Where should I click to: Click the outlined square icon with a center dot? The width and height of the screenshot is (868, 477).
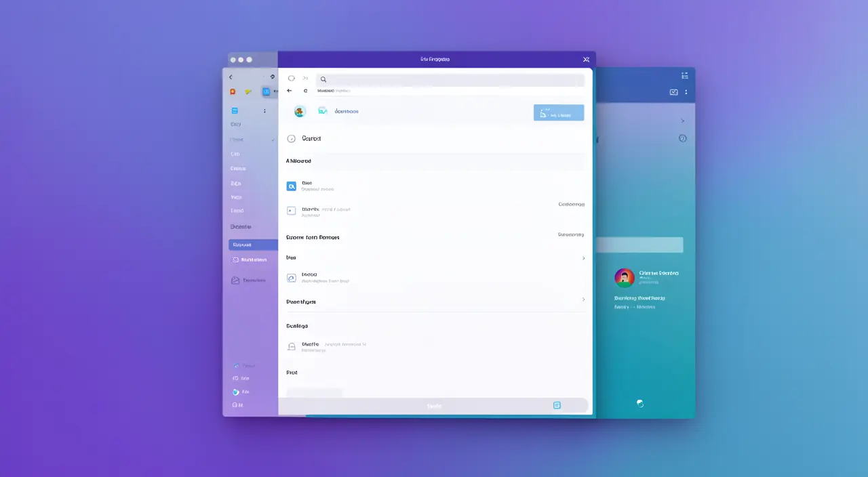[292, 211]
